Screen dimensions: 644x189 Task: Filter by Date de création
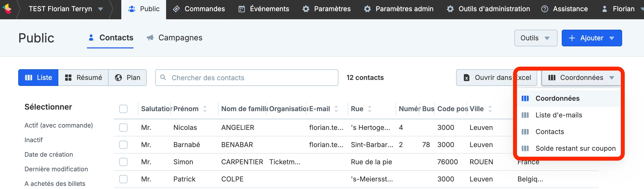(x=49, y=155)
